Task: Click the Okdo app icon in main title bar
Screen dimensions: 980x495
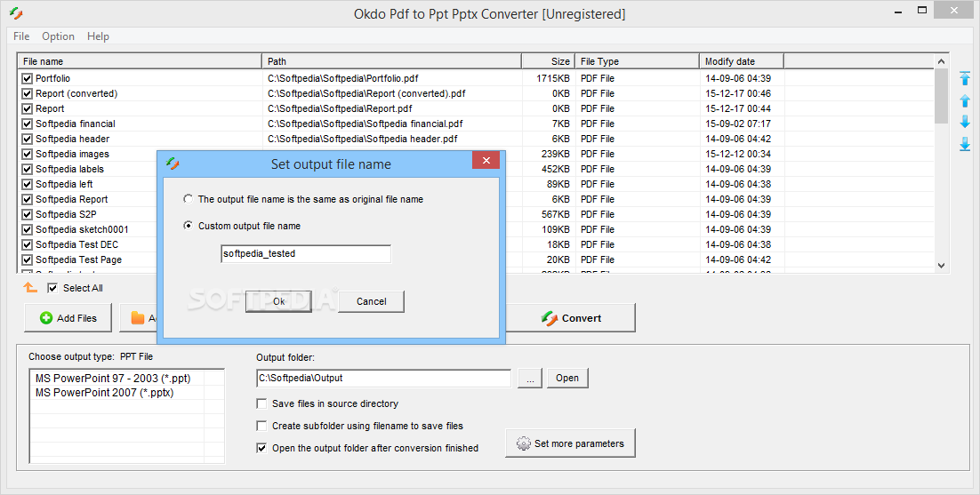Action: click(16, 13)
